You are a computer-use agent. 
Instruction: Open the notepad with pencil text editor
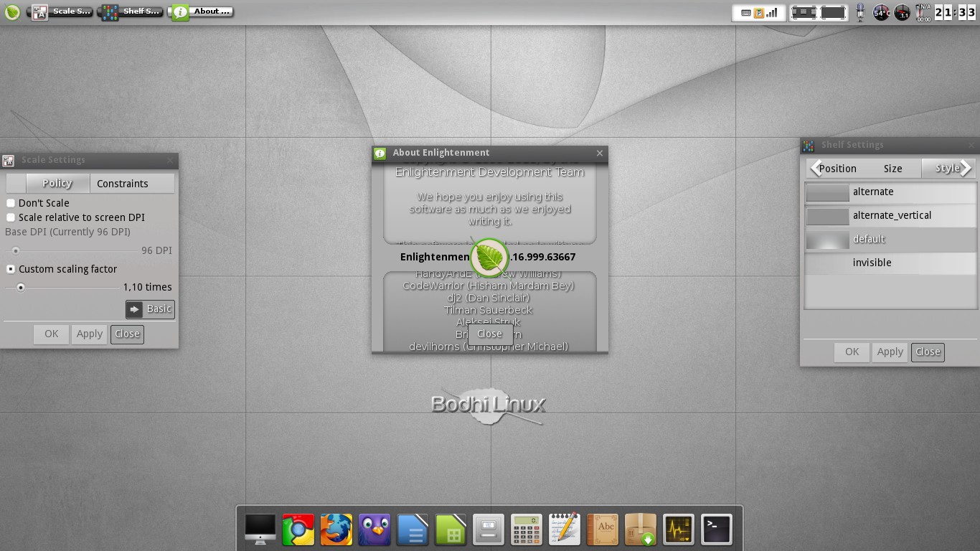point(565,529)
